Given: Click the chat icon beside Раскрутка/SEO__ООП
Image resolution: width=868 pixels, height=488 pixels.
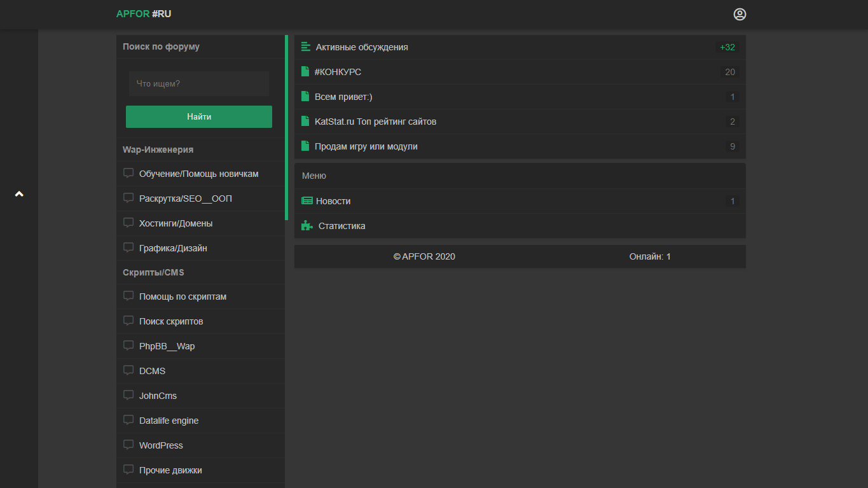Looking at the screenshot, I should tap(128, 198).
